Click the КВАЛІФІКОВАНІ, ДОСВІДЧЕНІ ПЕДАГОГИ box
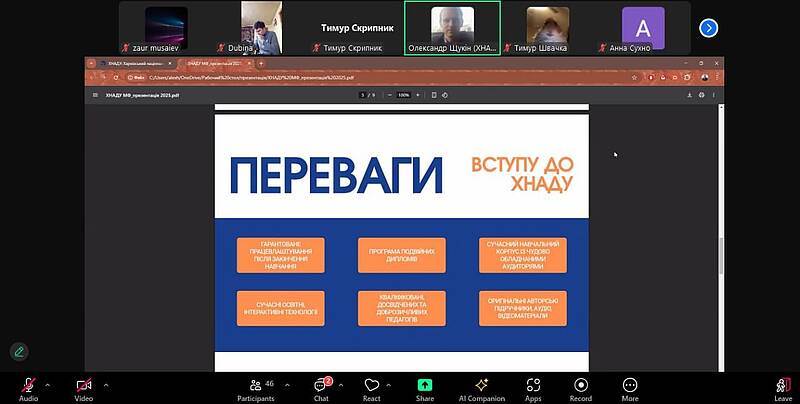800x404 pixels. [402, 308]
